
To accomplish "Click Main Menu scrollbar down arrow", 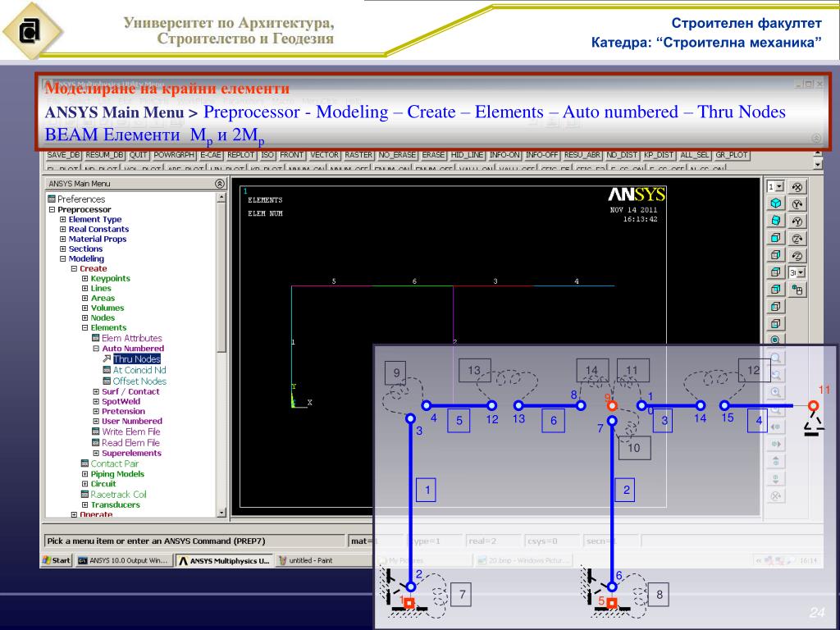I will click(222, 513).
